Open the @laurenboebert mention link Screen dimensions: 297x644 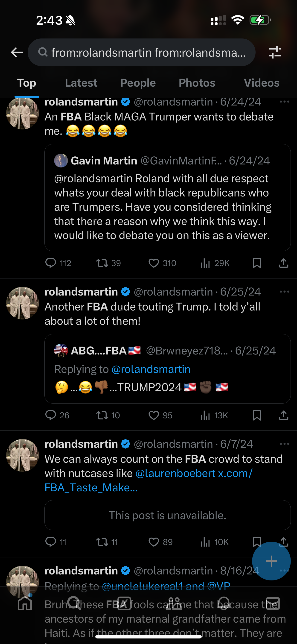[175, 473]
